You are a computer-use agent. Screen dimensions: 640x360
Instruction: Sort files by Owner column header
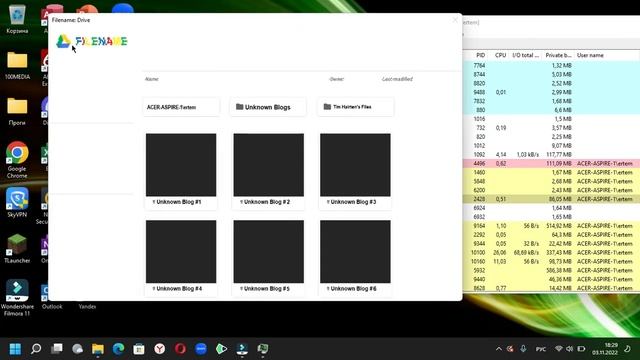[x=336, y=79]
